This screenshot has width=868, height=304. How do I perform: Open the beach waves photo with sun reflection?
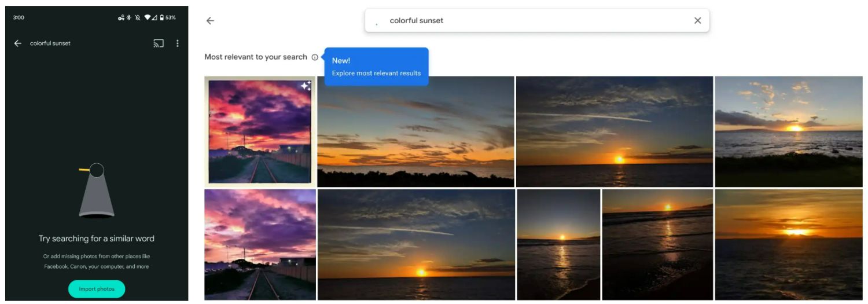pyautogui.click(x=657, y=244)
